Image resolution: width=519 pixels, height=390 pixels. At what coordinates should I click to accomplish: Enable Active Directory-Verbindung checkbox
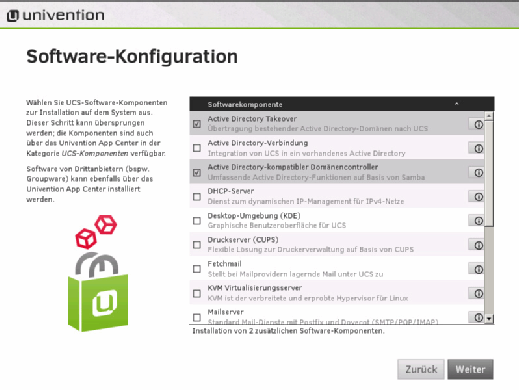coord(197,148)
